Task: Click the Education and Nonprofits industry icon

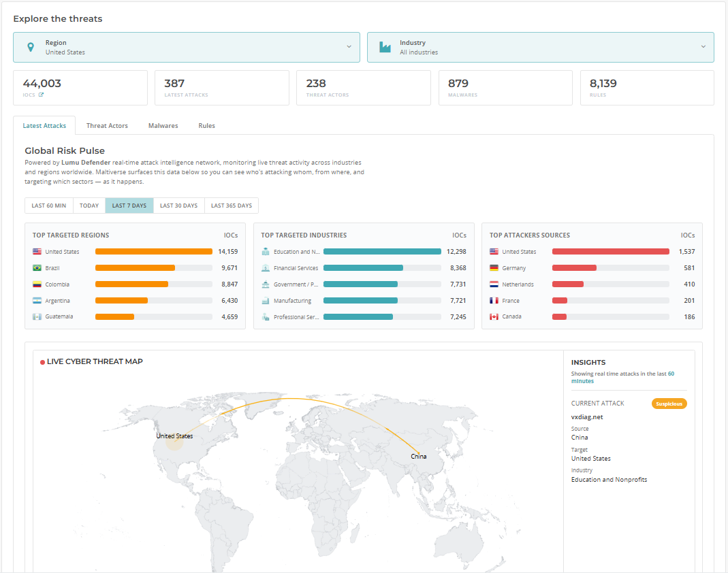Action: 266,252
